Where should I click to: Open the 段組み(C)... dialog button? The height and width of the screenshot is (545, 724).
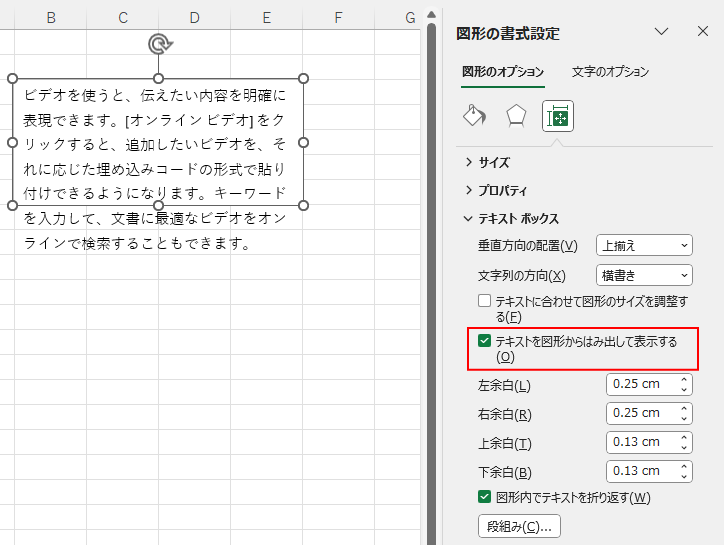click(x=519, y=526)
